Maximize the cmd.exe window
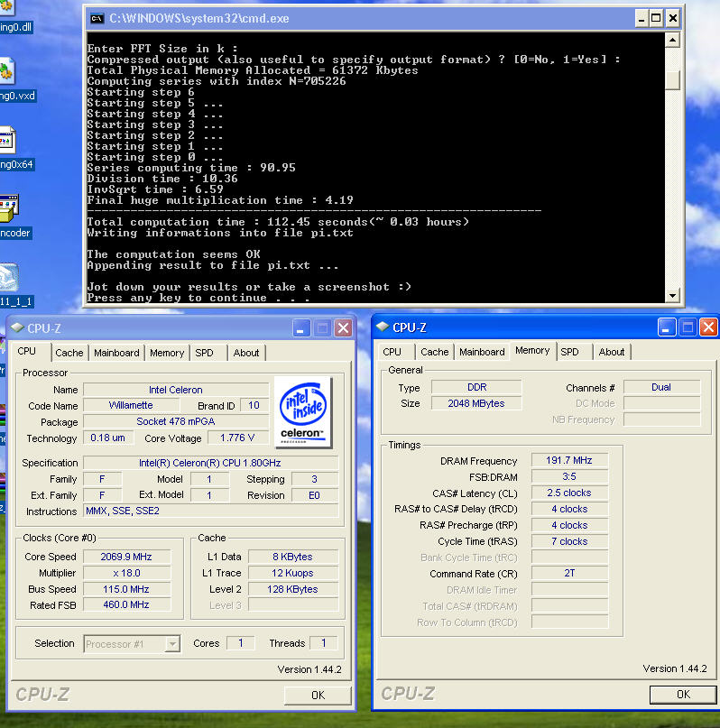The height and width of the screenshot is (728, 720). (x=657, y=19)
